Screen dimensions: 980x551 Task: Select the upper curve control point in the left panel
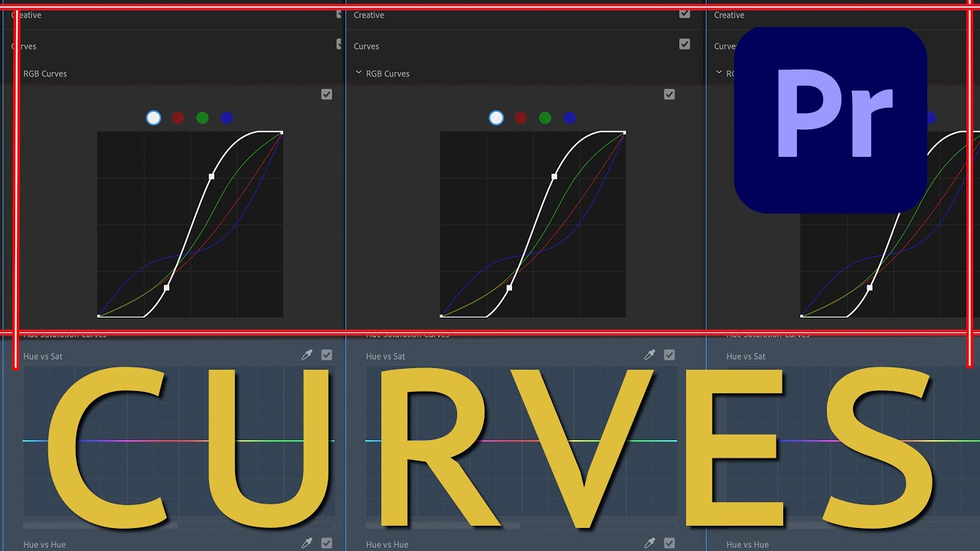(x=211, y=177)
